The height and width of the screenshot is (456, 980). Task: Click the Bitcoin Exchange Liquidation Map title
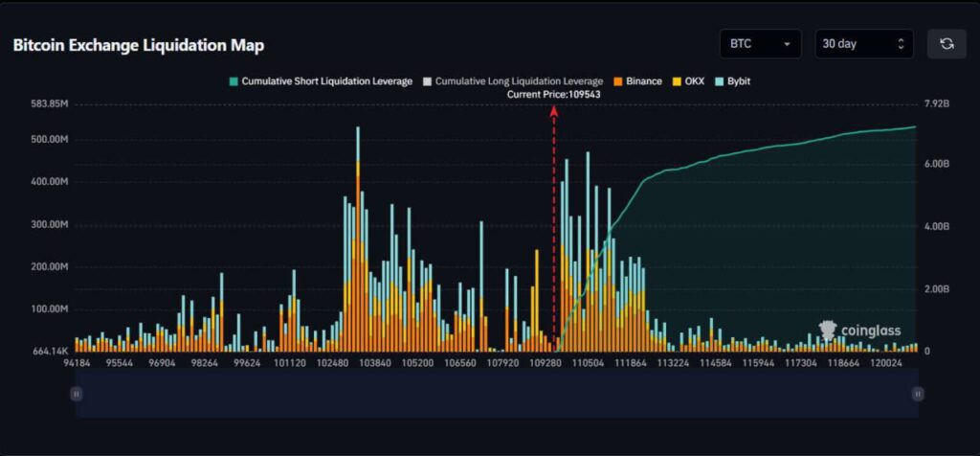(139, 45)
